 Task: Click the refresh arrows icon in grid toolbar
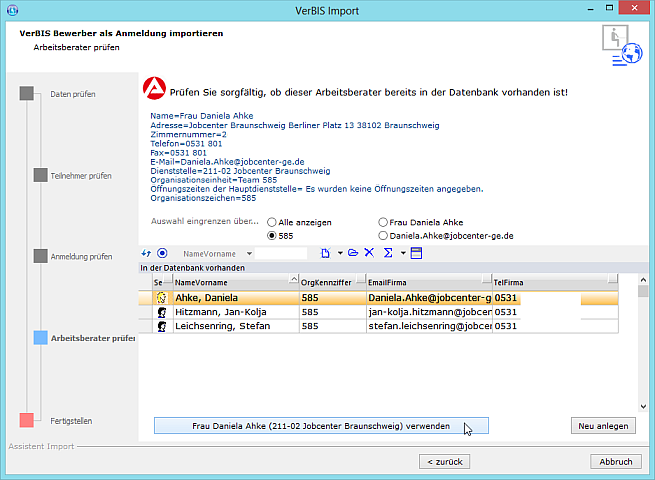tap(146, 253)
